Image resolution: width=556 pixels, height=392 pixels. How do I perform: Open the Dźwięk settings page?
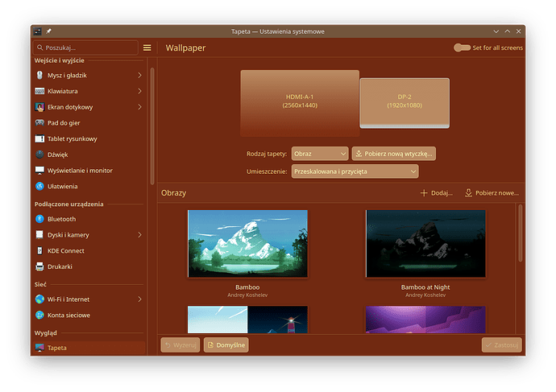(89, 155)
